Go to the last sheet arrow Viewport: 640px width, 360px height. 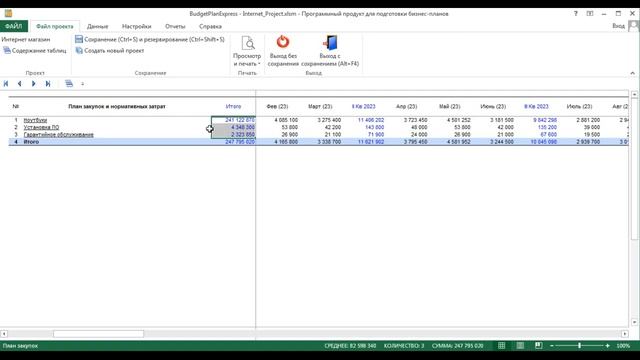tap(48, 84)
